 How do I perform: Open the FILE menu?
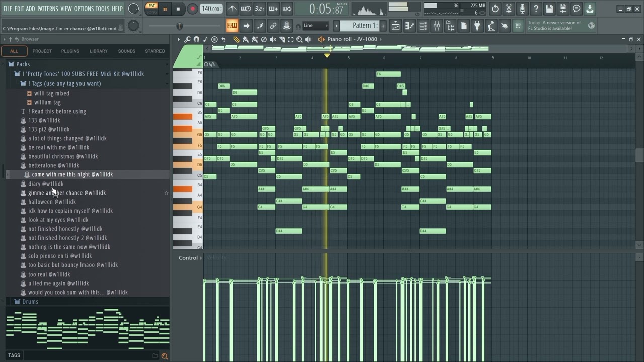pos(8,9)
